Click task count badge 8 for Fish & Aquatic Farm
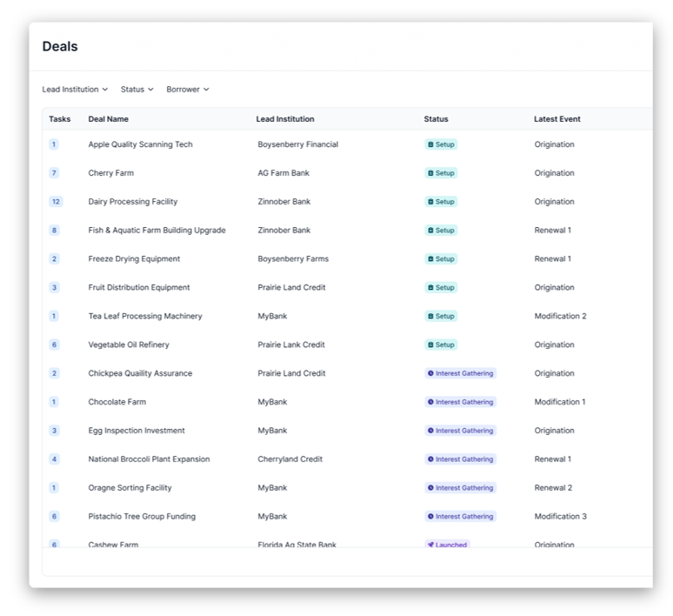Image resolution: width=673 pixels, height=616 pixels. tap(54, 231)
